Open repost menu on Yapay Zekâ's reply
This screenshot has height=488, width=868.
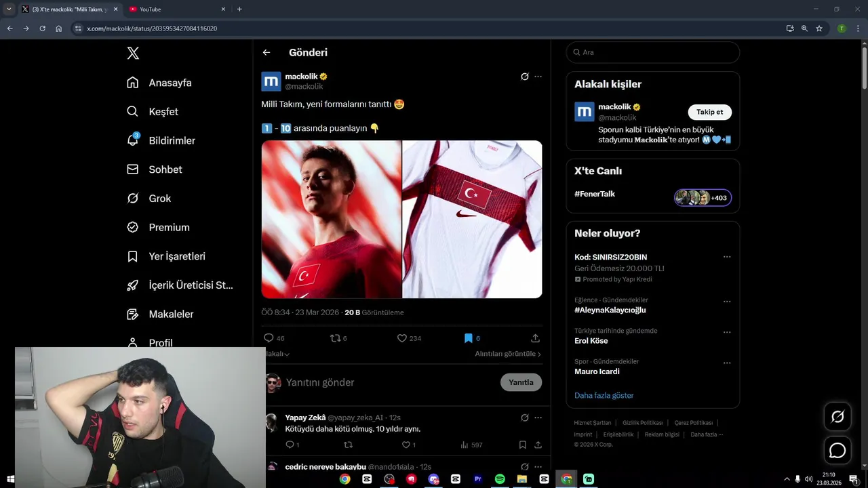click(349, 445)
